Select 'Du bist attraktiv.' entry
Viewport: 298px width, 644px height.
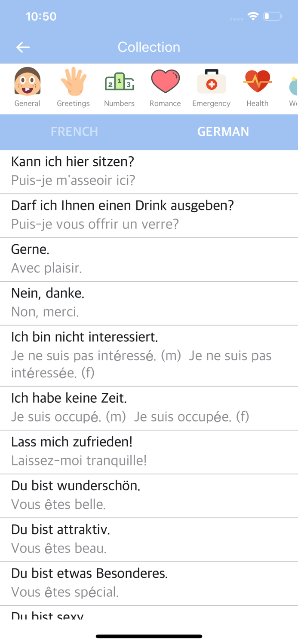click(149, 539)
